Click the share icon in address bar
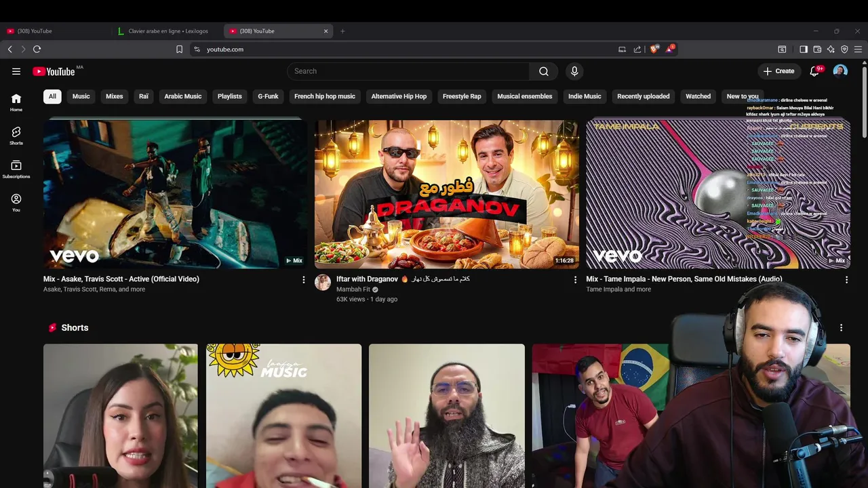Image resolution: width=868 pixels, height=488 pixels. click(637, 49)
